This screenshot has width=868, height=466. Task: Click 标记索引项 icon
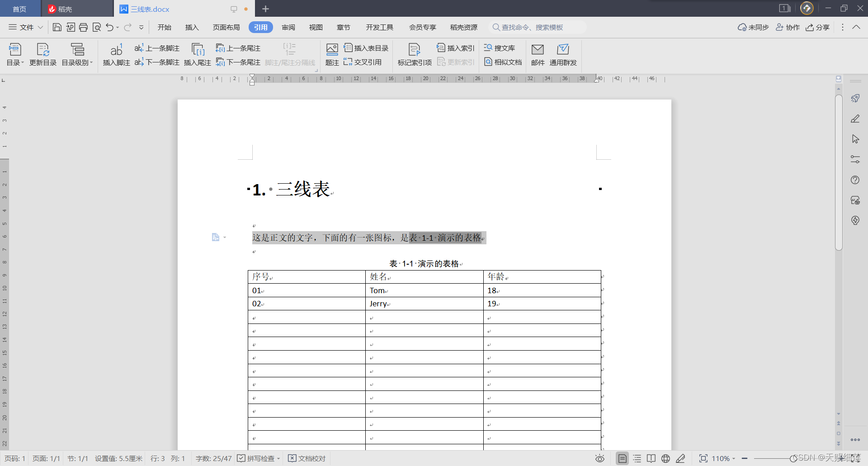click(415, 55)
